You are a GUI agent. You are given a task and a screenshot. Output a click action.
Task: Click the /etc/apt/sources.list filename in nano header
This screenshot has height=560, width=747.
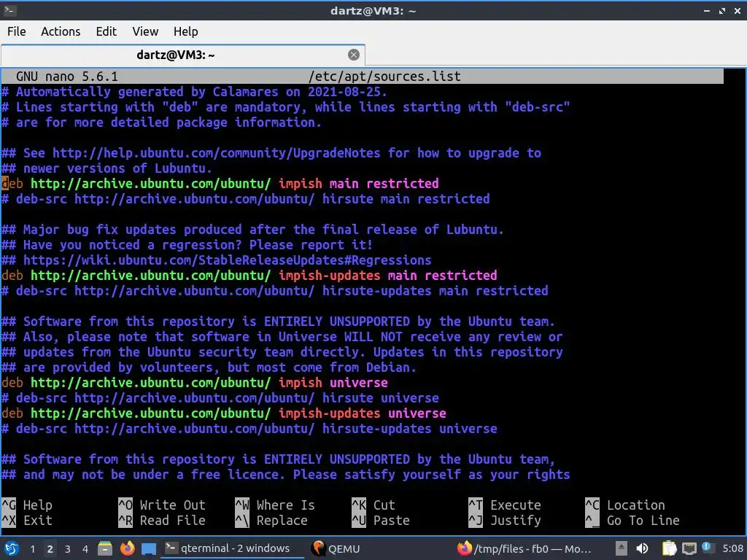[x=384, y=76]
